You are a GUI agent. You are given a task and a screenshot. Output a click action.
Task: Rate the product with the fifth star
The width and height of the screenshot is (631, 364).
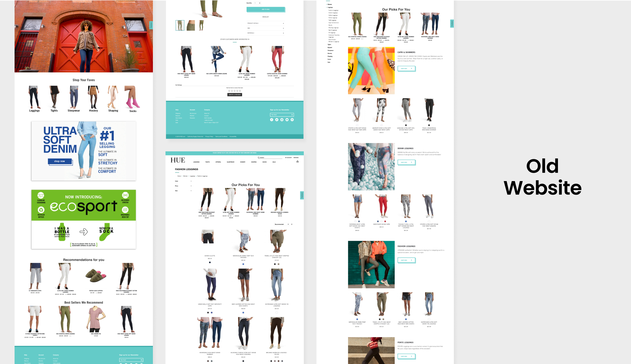coord(240,91)
